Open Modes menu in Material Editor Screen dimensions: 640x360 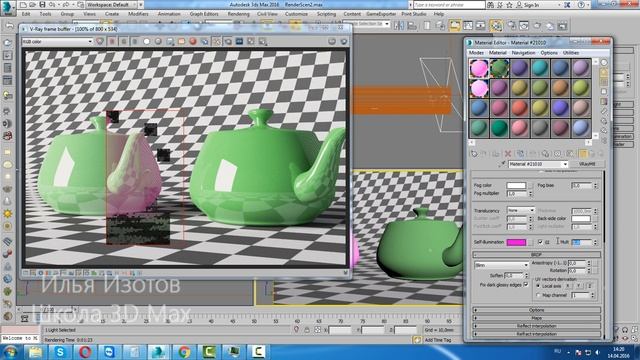[x=476, y=53]
